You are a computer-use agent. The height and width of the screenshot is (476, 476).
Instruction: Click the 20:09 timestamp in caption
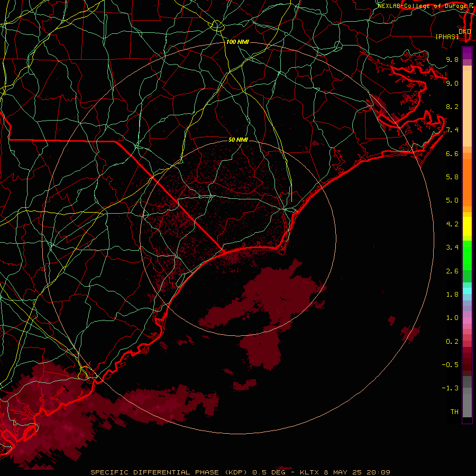tap(378, 472)
